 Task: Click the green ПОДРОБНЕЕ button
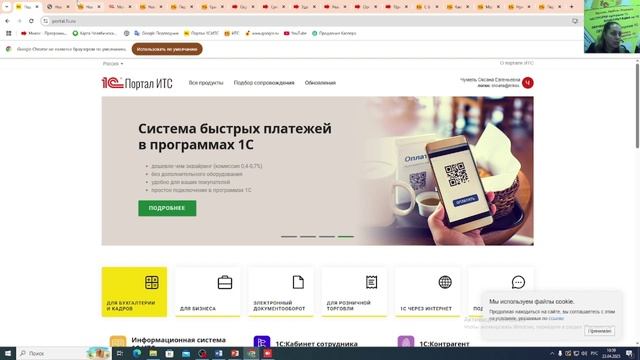tap(167, 208)
